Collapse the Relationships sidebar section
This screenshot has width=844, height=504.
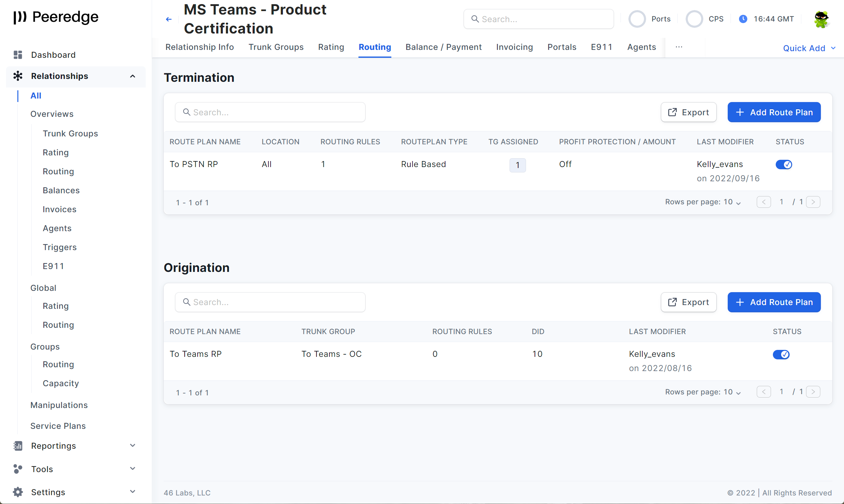(132, 76)
